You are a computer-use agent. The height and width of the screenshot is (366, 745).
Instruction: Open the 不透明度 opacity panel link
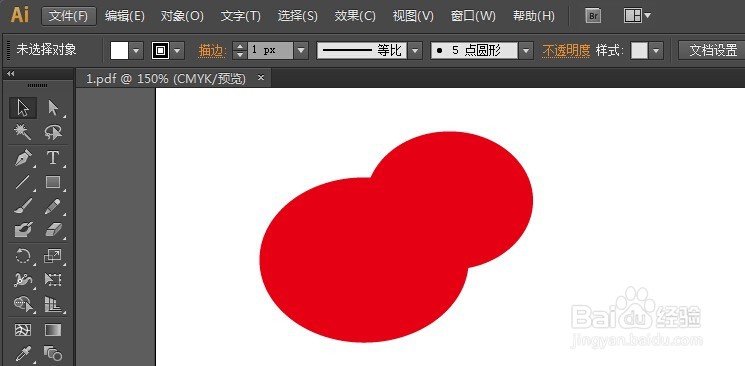(x=566, y=50)
